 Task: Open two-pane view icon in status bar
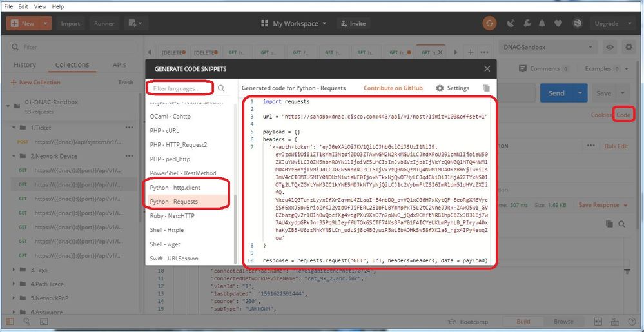[x=598, y=321]
